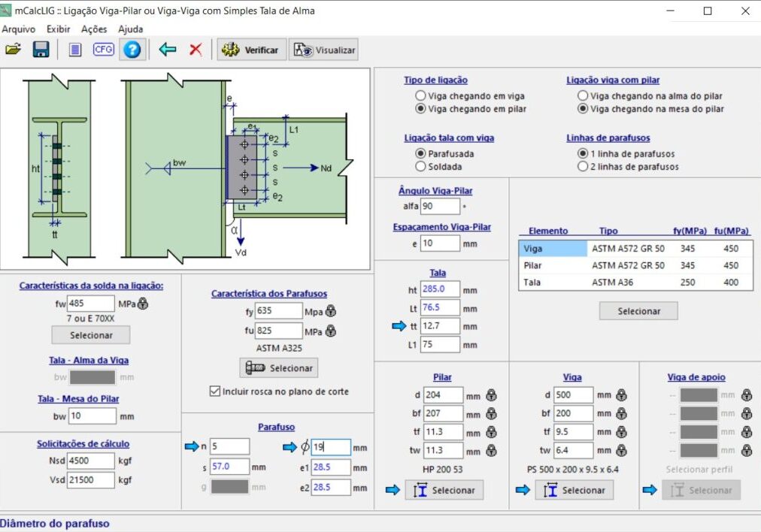This screenshot has height=532, width=761.
Task: Select '2 linhas de parafusos' option
Action: (x=628, y=166)
